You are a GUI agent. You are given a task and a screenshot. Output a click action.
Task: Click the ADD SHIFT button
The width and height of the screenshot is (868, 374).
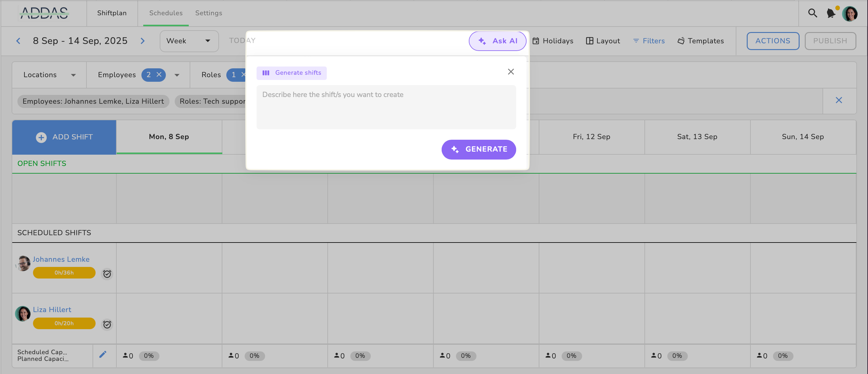[64, 137]
